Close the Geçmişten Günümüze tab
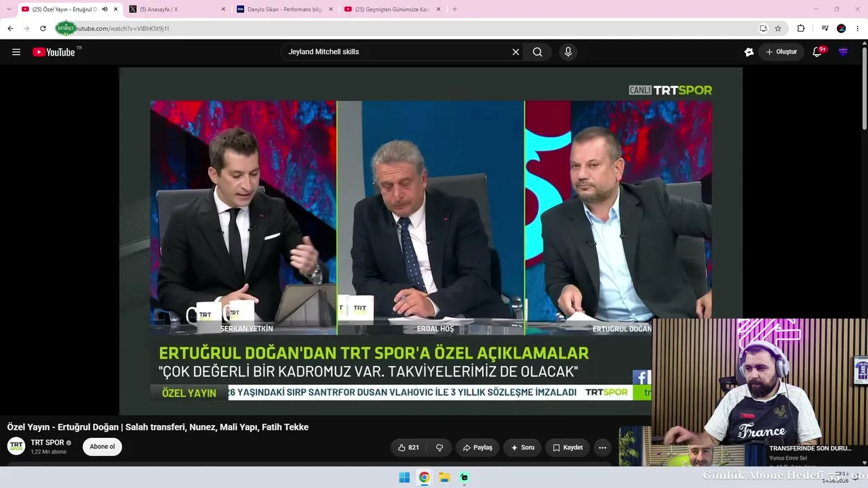This screenshot has width=868, height=488. [x=438, y=9]
